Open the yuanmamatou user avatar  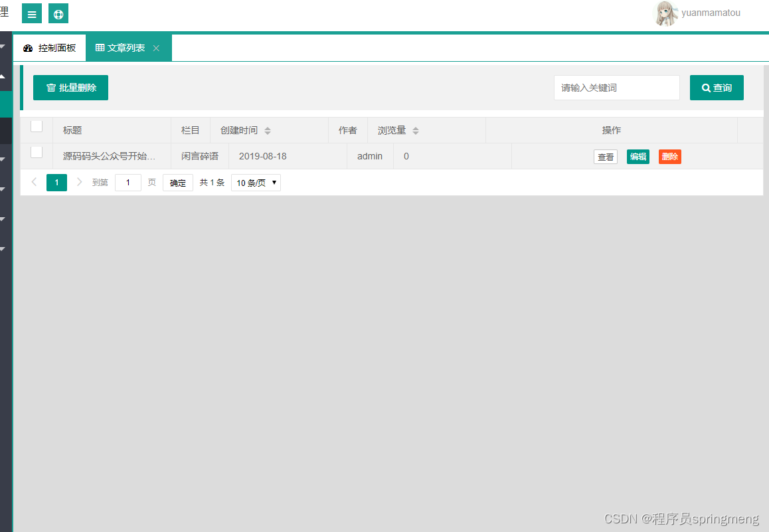click(x=667, y=13)
